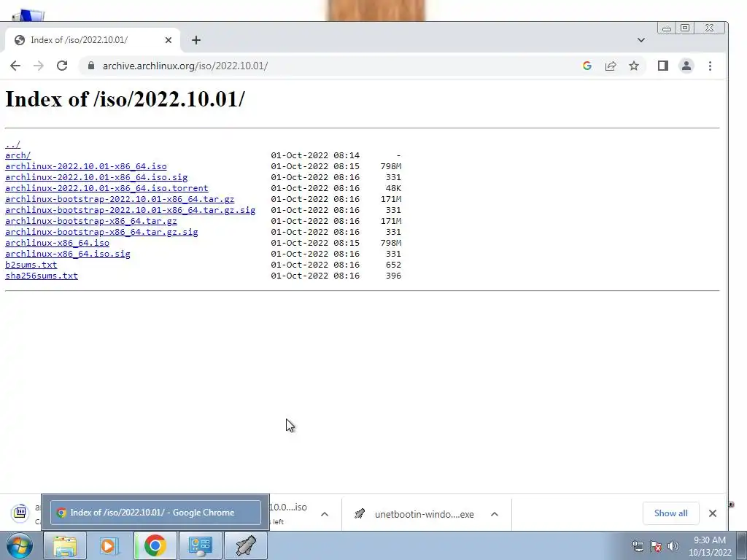This screenshot has width=747, height=560.
Task: Click the 798M size of archlinux-2022.10.01-x86_64.iso
Action: tap(391, 166)
